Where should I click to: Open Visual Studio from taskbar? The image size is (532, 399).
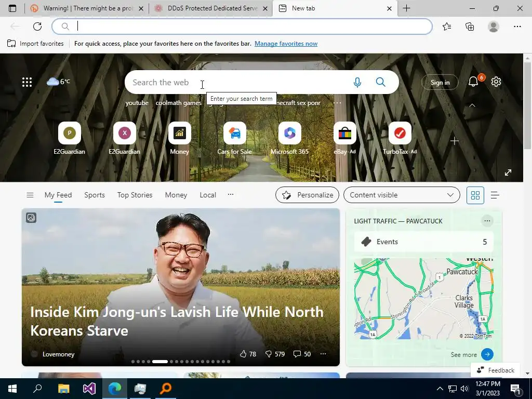[89, 389]
